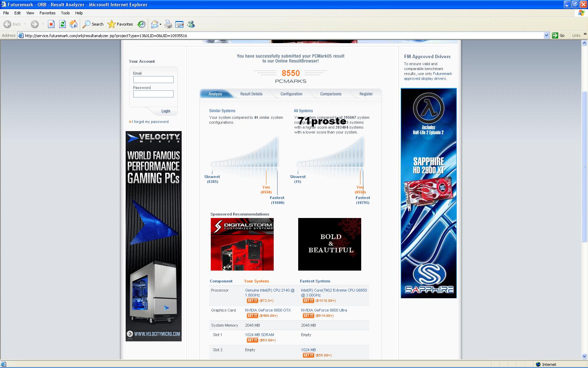
Task: Open the Favorites star button
Action: [x=120, y=24]
